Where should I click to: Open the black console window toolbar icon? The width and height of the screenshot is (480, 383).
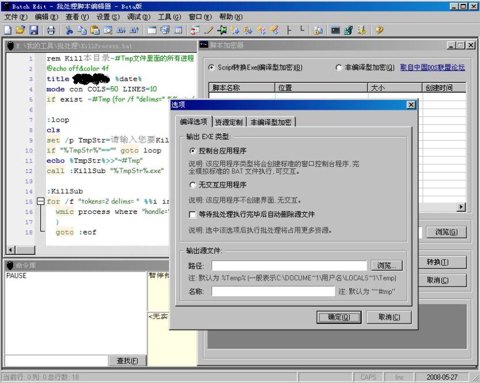(335, 30)
